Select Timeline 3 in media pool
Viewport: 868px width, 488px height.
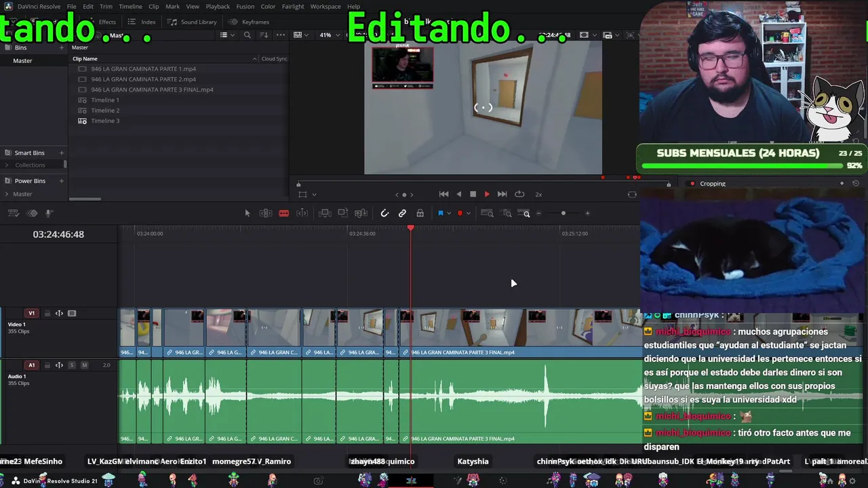(105, 121)
